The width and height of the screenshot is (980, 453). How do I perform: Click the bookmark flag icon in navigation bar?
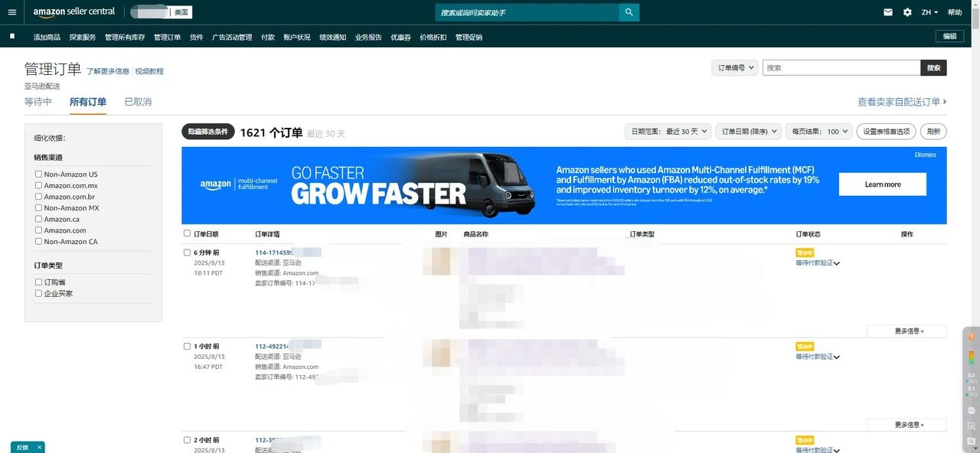pyautogui.click(x=12, y=36)
